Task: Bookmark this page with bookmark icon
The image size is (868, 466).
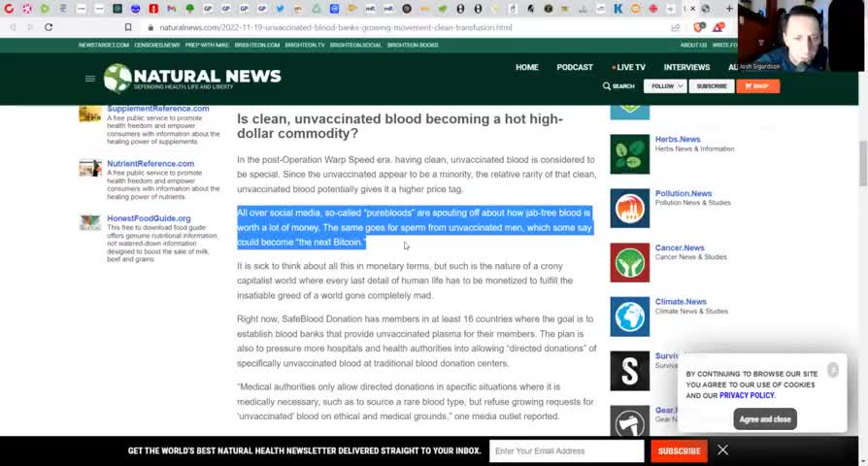Action: (128, 27)
